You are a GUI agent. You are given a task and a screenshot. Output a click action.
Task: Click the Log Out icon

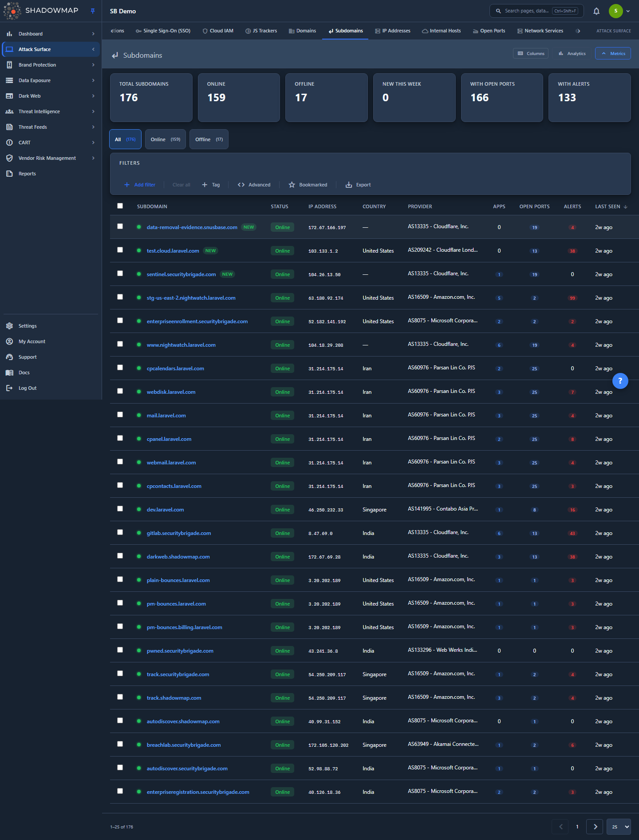9,388
